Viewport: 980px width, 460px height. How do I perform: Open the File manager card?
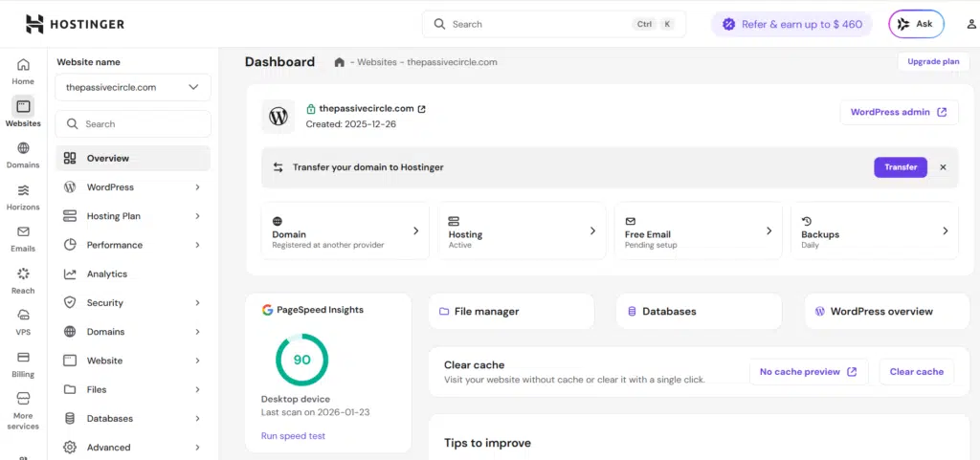(x=511, y=312)
